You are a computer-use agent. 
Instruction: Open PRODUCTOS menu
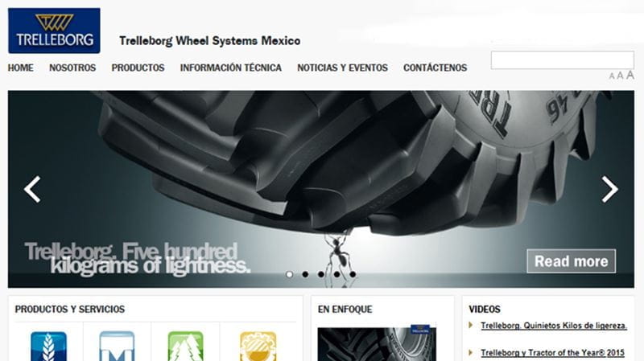138,68
